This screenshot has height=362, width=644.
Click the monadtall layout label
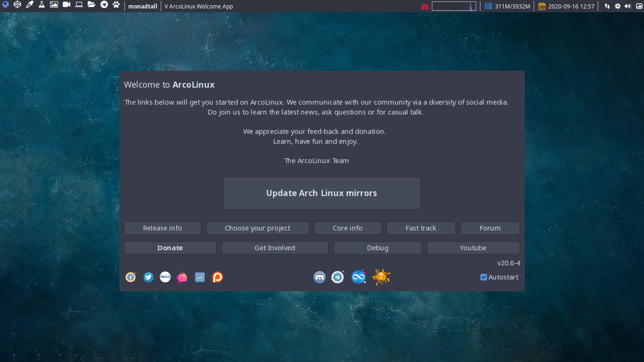tap(143, 7)
